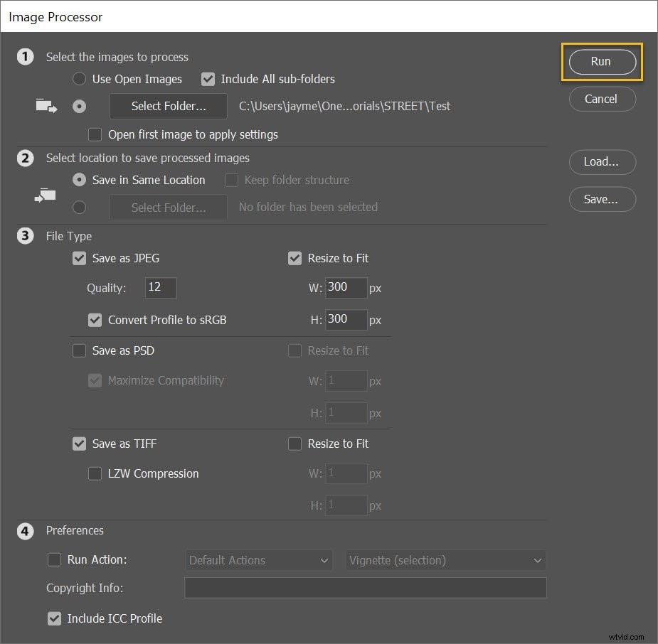Select Save in Same Location

(79, 180)
